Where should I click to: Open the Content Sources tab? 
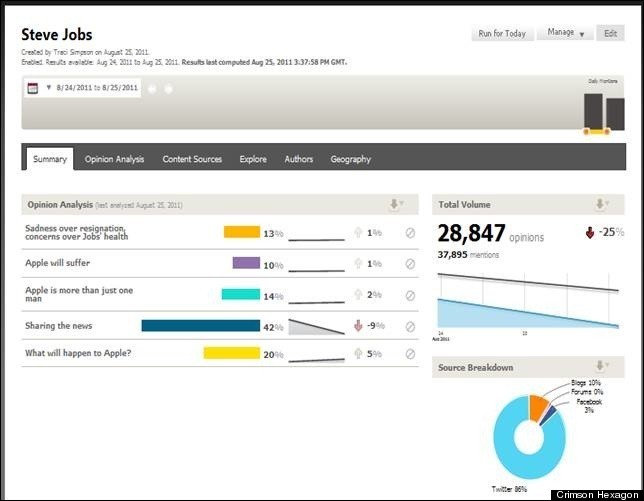192,159
